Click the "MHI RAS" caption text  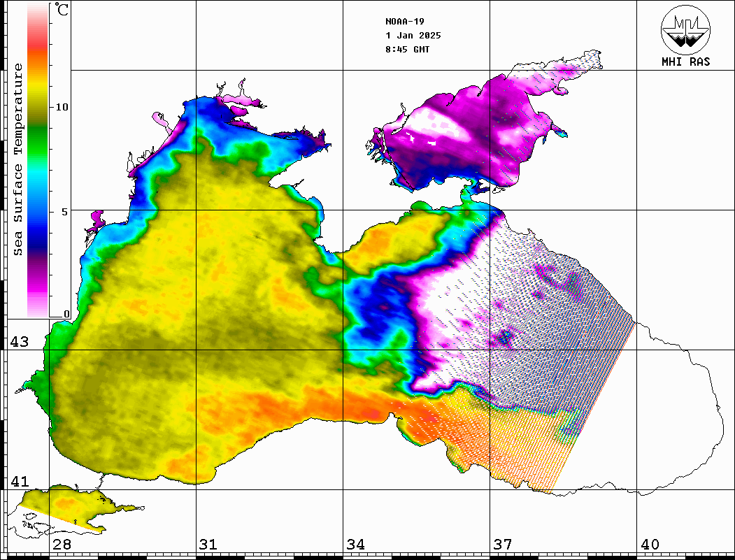click(685, 62)
